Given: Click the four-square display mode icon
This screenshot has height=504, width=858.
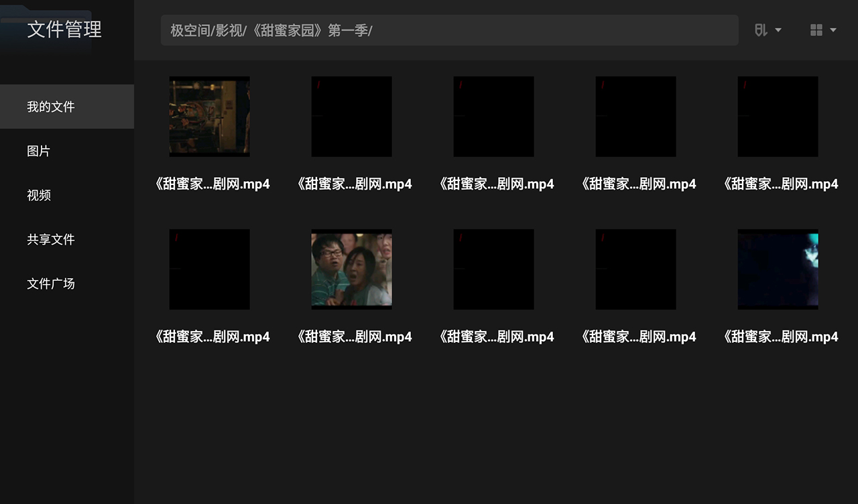Looking at the screenshot, I should tap(818, 29).
